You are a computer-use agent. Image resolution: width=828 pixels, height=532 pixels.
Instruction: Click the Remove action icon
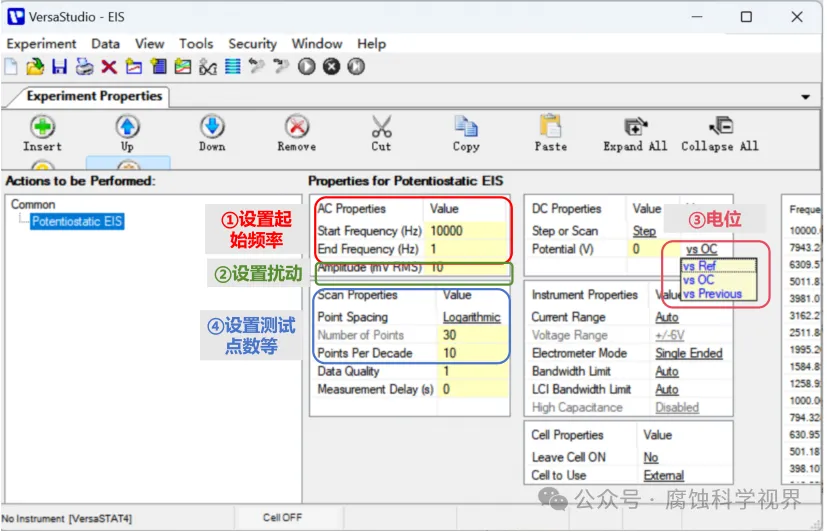tap(297, 127)
